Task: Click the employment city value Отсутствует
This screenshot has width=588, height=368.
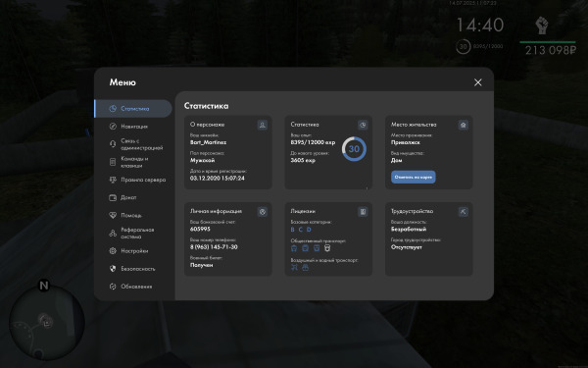Action: coord(407,247)
